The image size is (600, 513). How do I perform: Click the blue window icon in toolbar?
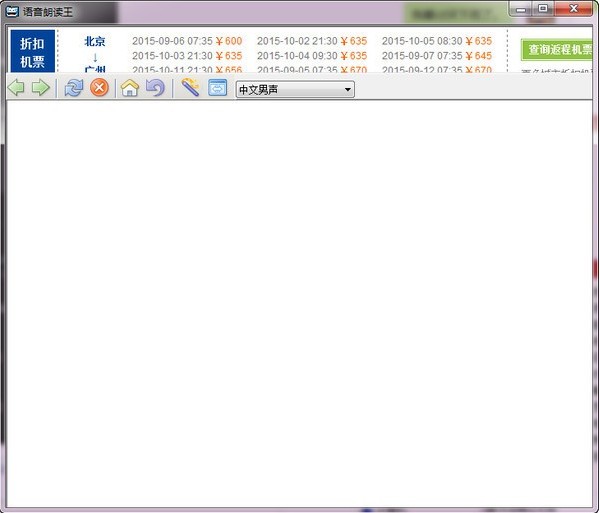pyautogui.click(x=217, y=88)
